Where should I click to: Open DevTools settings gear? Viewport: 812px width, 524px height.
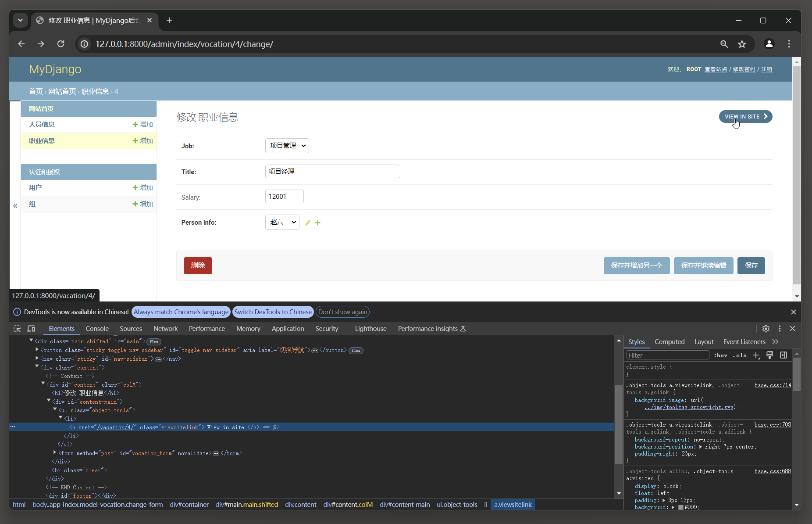766,329
